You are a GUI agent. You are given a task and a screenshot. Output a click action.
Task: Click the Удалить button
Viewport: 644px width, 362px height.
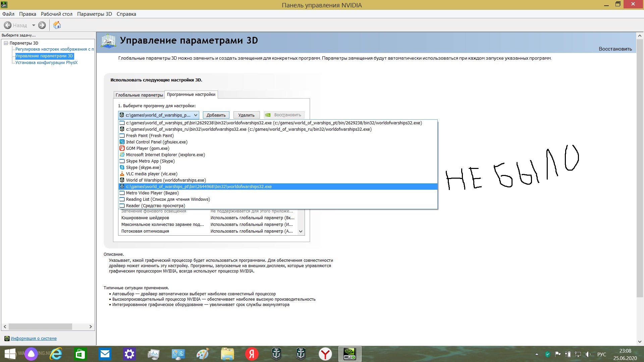247,115
